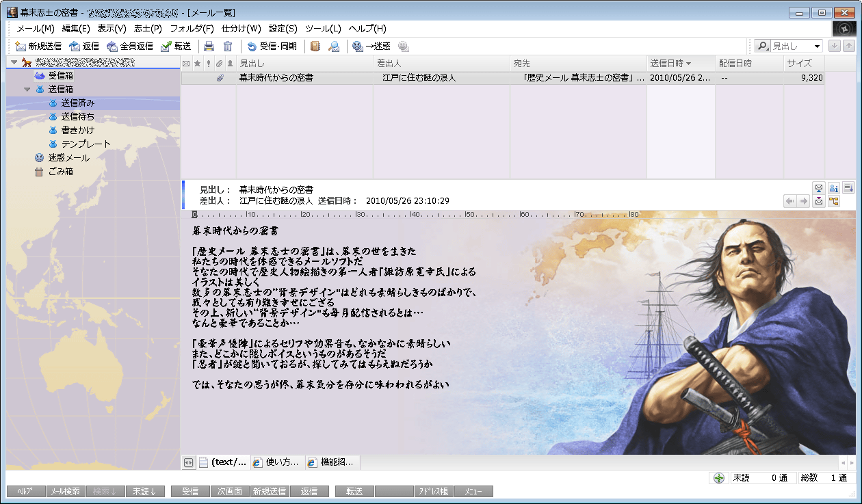This screenshot has height=504, width=862.
Task: Open the 志士(P) menu
Action: pyautogui.click(x=148, y=29)
